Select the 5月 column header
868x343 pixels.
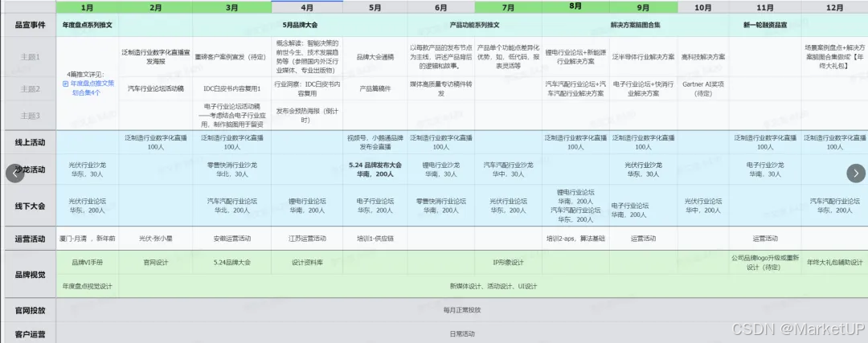pyautogui.click(x=375, y=7)
